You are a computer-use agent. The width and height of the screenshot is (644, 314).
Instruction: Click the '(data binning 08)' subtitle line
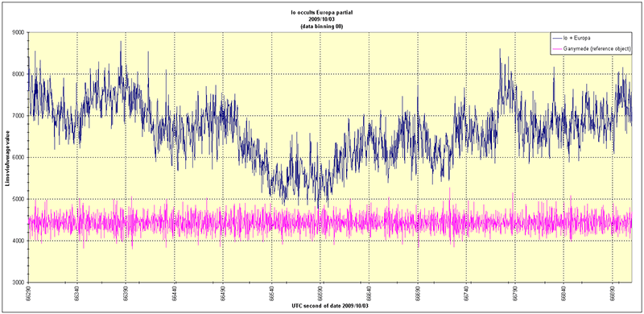click(321, 26)
